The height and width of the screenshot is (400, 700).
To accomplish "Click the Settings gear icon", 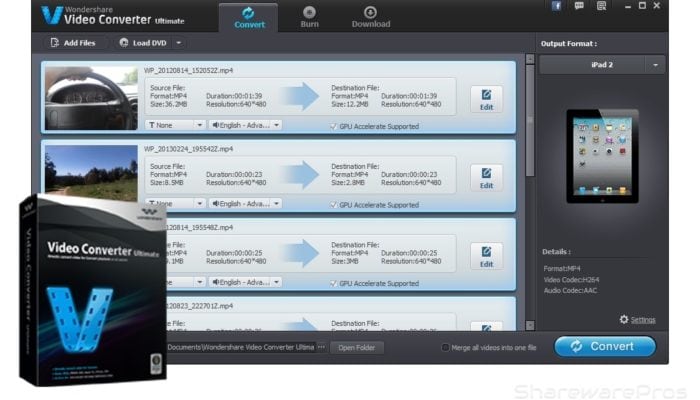I will pos(624,319).
